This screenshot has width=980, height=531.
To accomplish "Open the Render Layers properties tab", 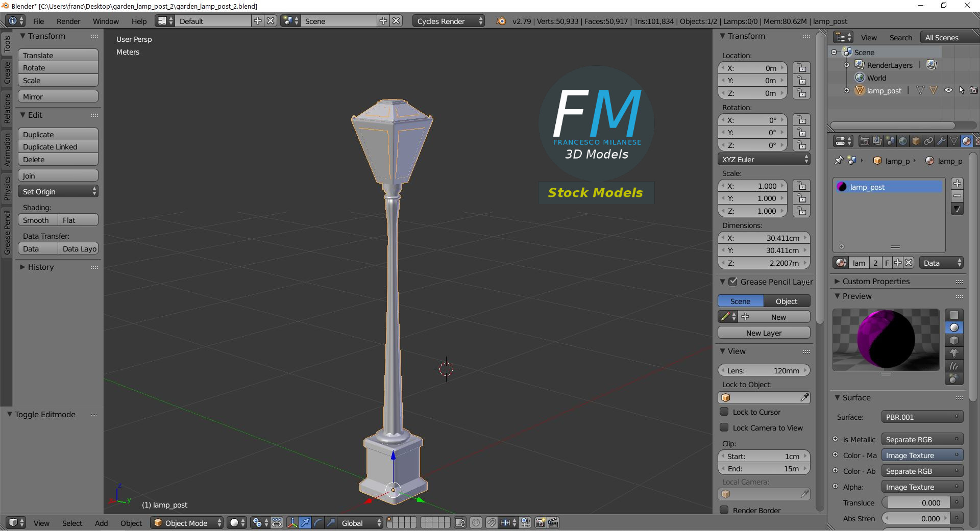I will click(877, 141).
